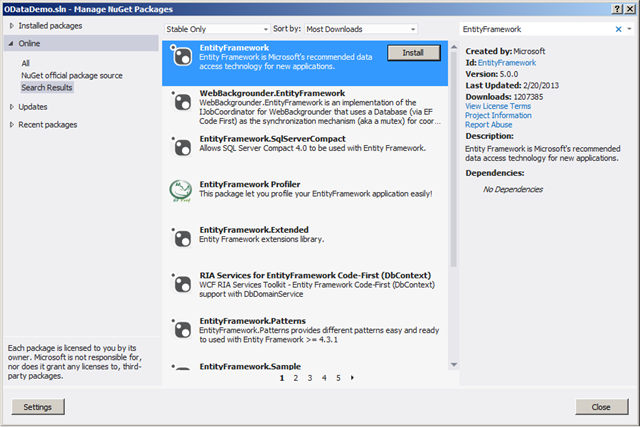
Task: Click the Downloads 1207385 value
Action: (528, 97)
